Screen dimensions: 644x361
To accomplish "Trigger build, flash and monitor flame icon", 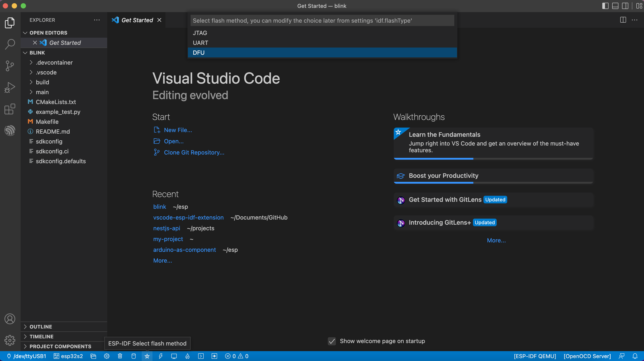I will [187, 356].
